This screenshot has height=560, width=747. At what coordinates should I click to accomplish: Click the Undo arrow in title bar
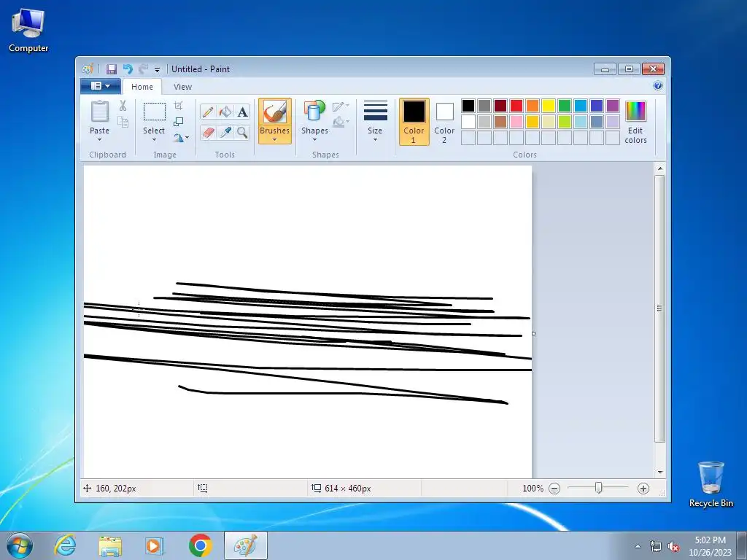click(128, 69)
